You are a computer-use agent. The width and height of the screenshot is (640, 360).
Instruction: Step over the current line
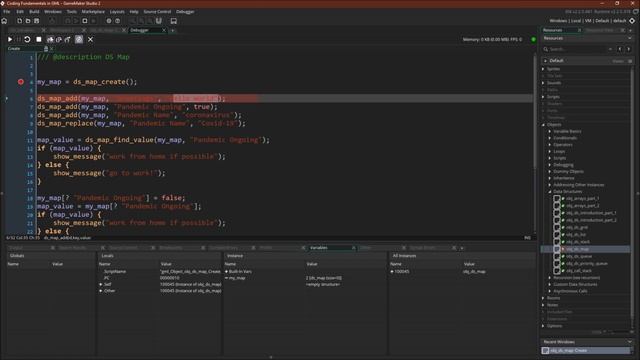(59, 40)
